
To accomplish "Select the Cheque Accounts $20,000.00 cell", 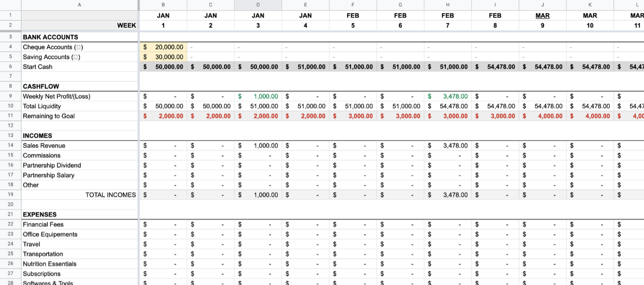I will (163, 47).
